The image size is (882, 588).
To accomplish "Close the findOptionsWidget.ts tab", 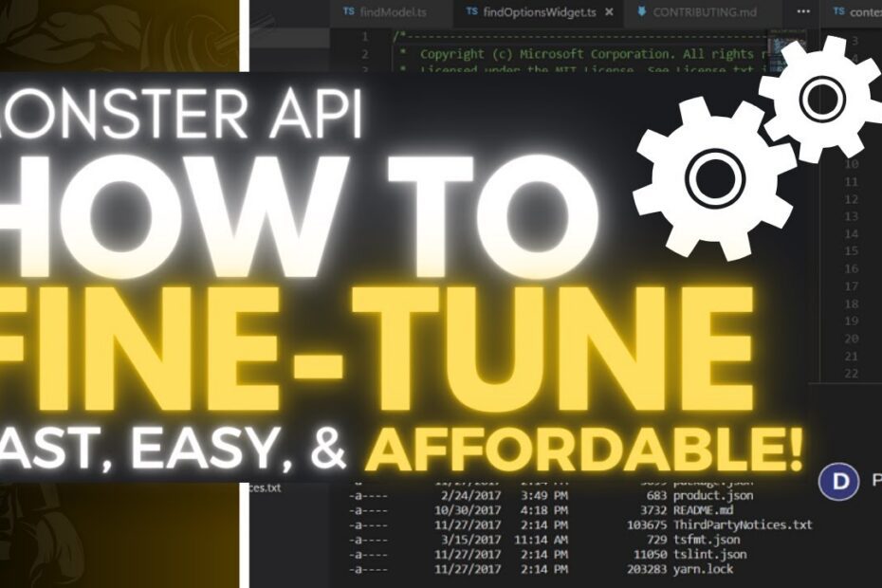I will tap(609, 11).
